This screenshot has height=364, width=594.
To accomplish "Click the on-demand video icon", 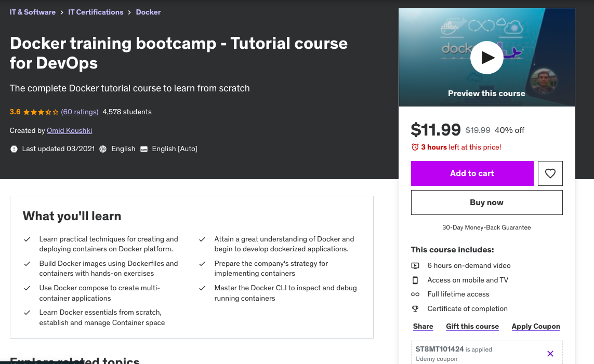I will pos(415,266).
